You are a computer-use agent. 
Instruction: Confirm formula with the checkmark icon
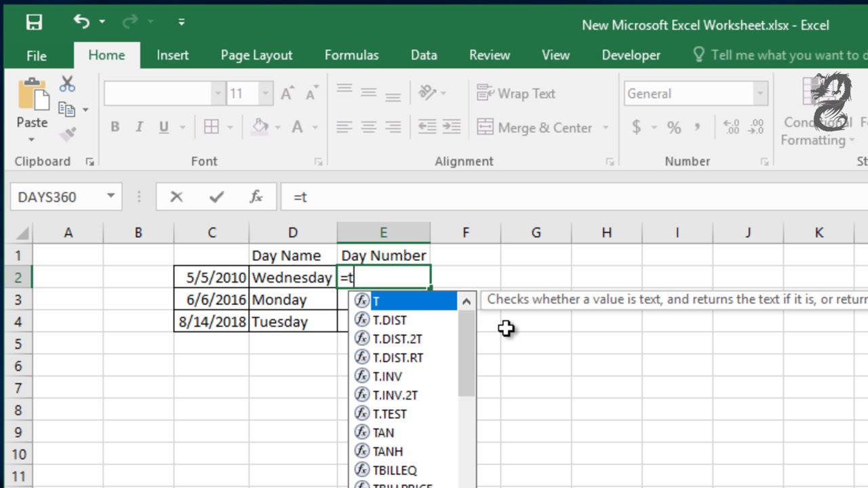(216, 197)
